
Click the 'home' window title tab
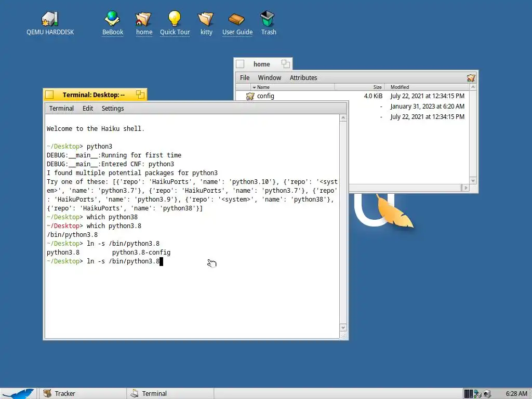point(263,64)
